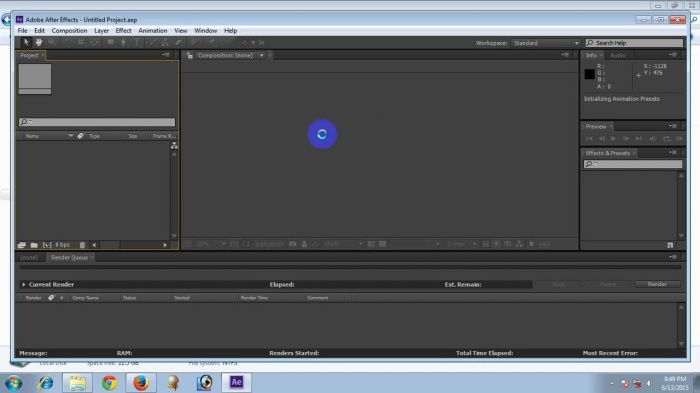Toggle the composition viewer lock icon
The image size is (700, 393).
[x=189, y=55]
